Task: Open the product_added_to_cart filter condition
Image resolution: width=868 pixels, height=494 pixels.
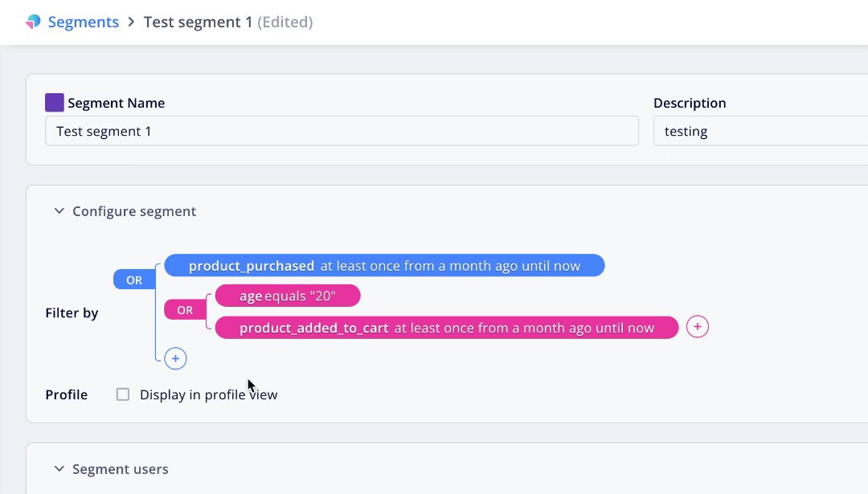Action: click(x=447, y=328)
